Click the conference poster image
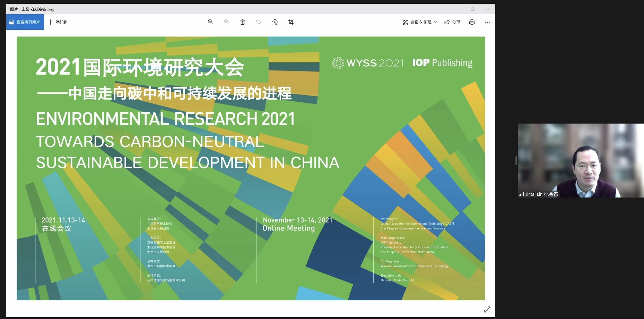Image resolution: width=644 pixels, height=319 pixels. (x=251, y=168)
